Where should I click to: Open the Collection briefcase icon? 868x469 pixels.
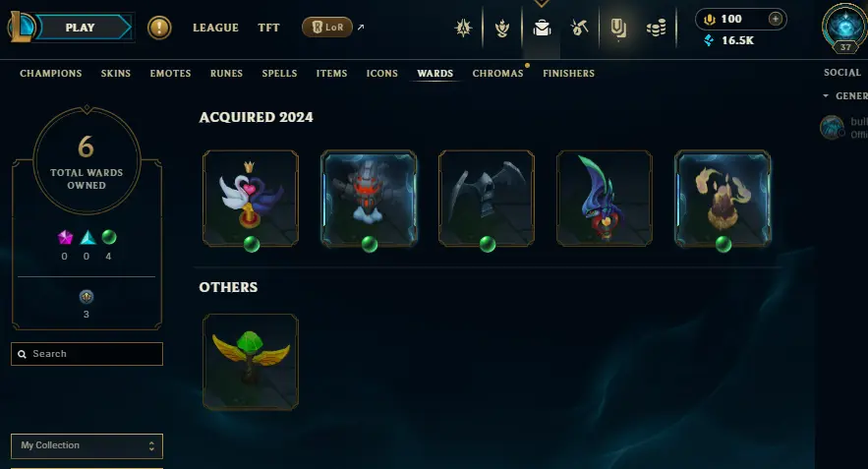pyautogui.click(x=542, y=28)
